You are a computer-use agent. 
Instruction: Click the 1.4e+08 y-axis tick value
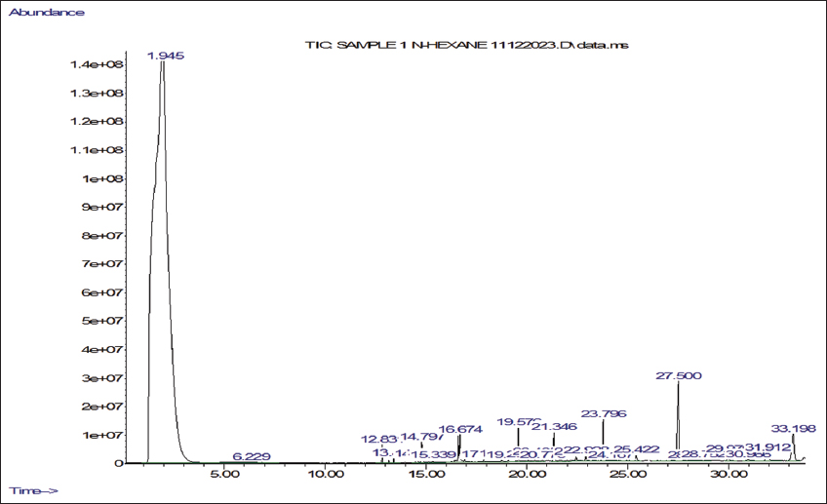[93, 64]
